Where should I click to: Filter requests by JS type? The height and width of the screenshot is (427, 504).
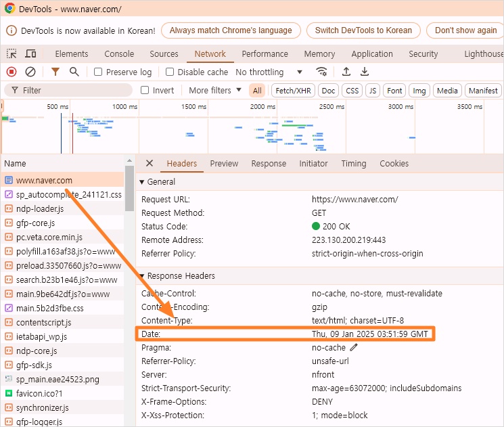[373, 91]
